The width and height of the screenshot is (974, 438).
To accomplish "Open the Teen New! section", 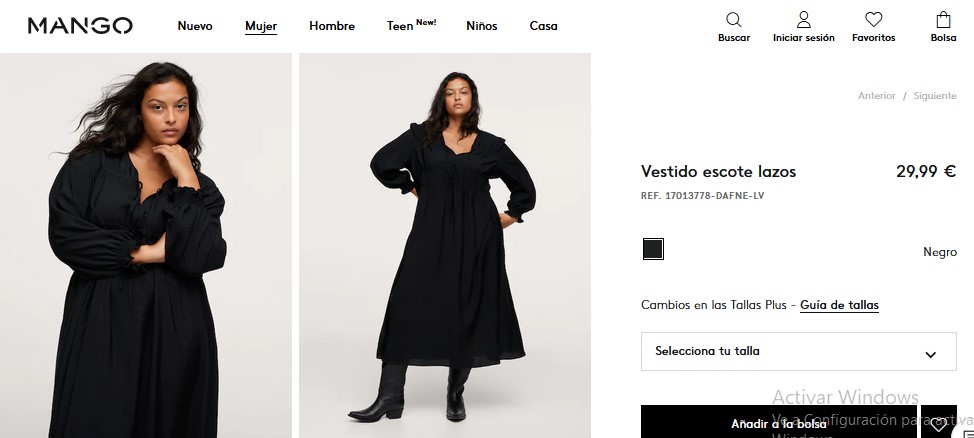I will [x=411, y=26].
